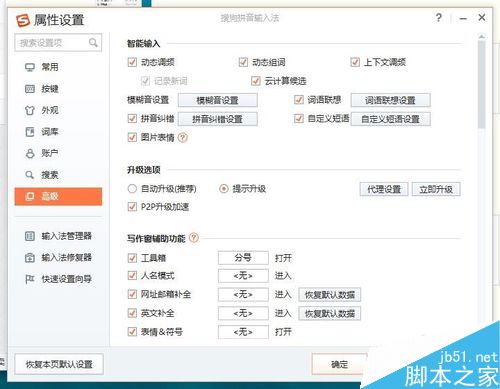The width and height of the screenshot is (500, 389).
Task: Launch 输入法修复器 from sidebar
Action: (x=58, y=257)
